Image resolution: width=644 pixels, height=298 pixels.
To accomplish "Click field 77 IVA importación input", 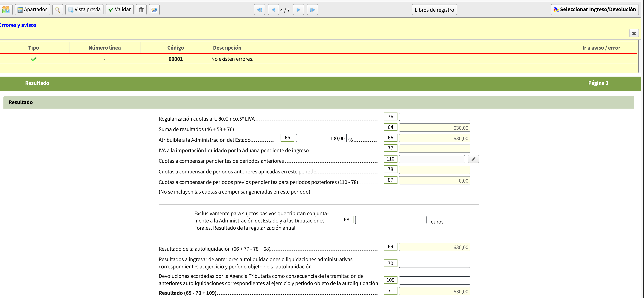I will coord(434,149).
